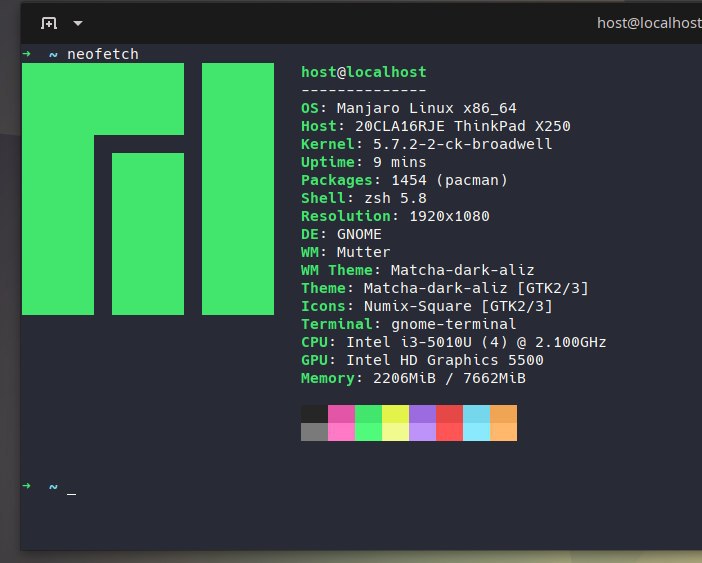Screen dimensions: 702x563
Task: Click the light cyan block in bottom row
Action: click(x=476, y=432)
